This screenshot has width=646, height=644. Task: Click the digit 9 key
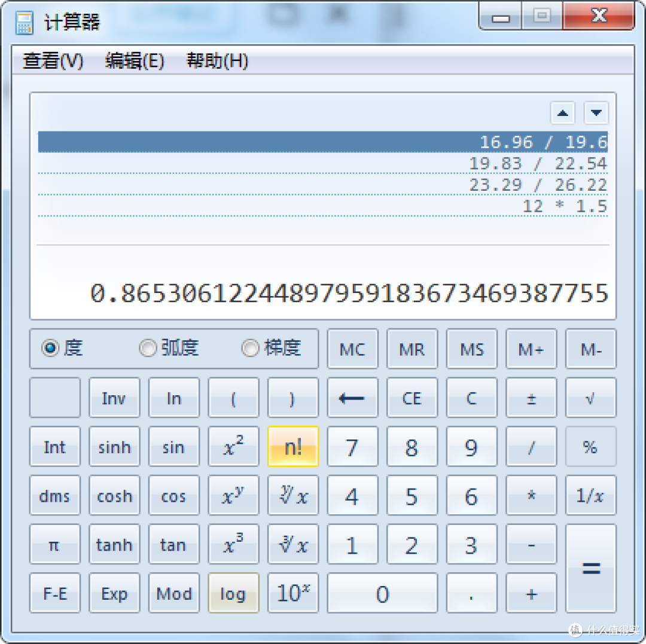(472, 446)
